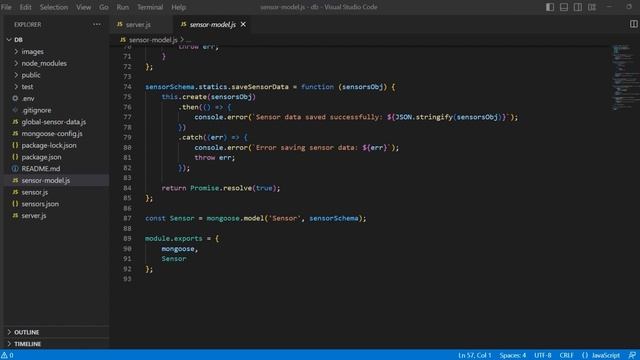This screenshot has width=640, height=360.
Task: Open the Help menu
Action: [x=178, y=7]
